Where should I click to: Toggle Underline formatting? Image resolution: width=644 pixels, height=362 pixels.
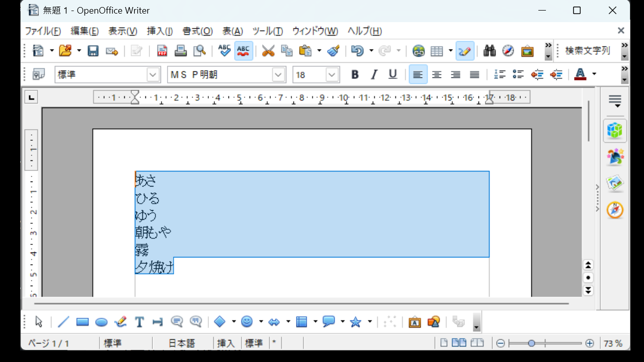393,74
